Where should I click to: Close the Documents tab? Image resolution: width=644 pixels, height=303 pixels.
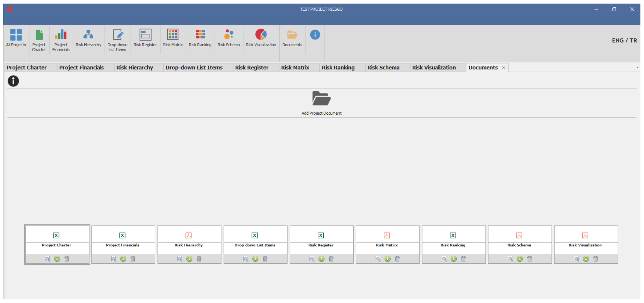[x=504, y=68]
